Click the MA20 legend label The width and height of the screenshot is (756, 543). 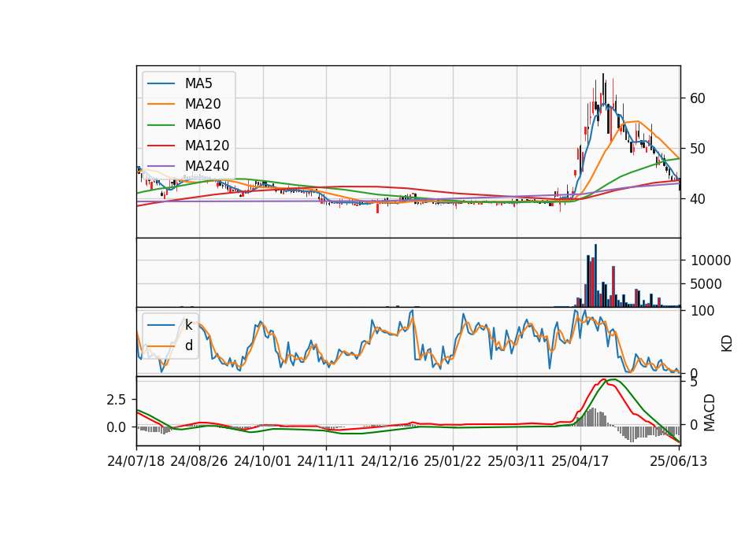203,104
